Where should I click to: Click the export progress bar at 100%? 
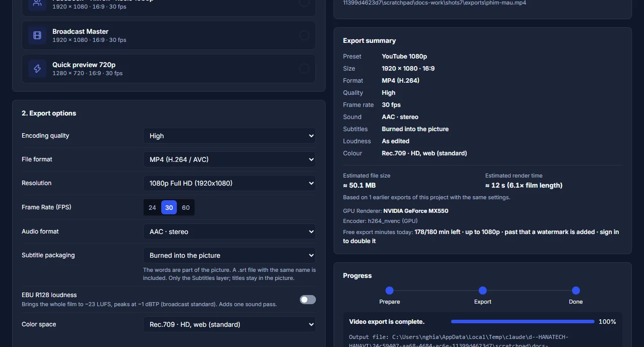[x=523, y=322]
